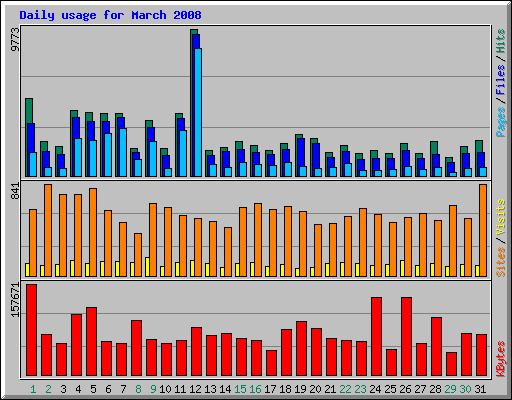512x400 pixels.
Task: Click day label 11 on the x-axis
Action: [x=180, y=389]
